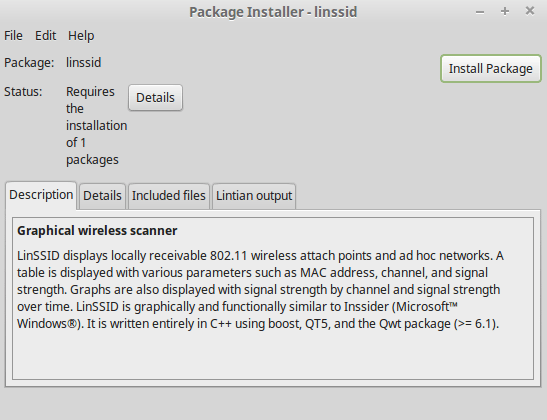
Task: Show dependency Details next to Status
Action: click(x=155, y=98)
